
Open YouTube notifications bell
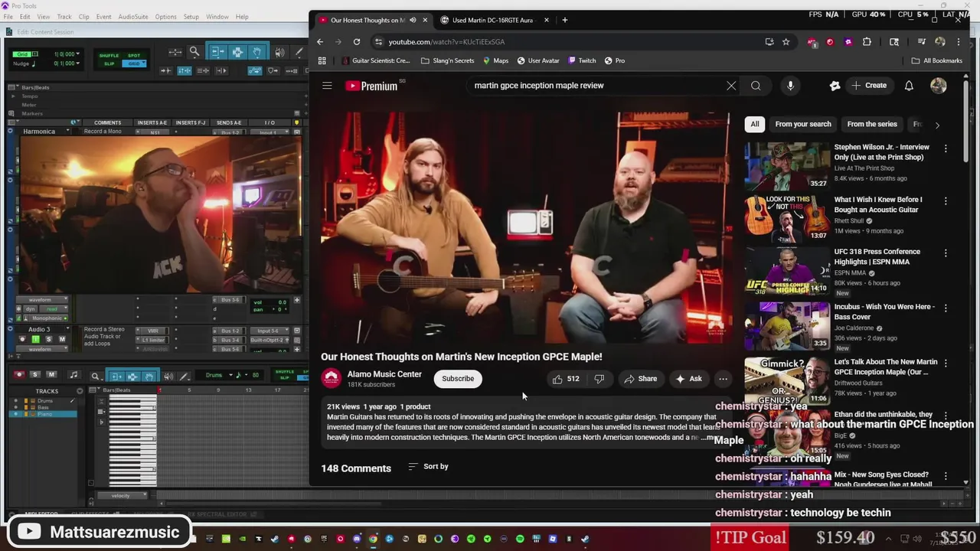point(909,86)
